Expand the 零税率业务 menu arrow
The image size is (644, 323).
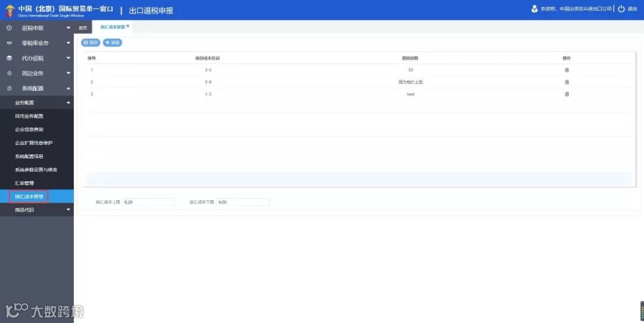[68, 43]
